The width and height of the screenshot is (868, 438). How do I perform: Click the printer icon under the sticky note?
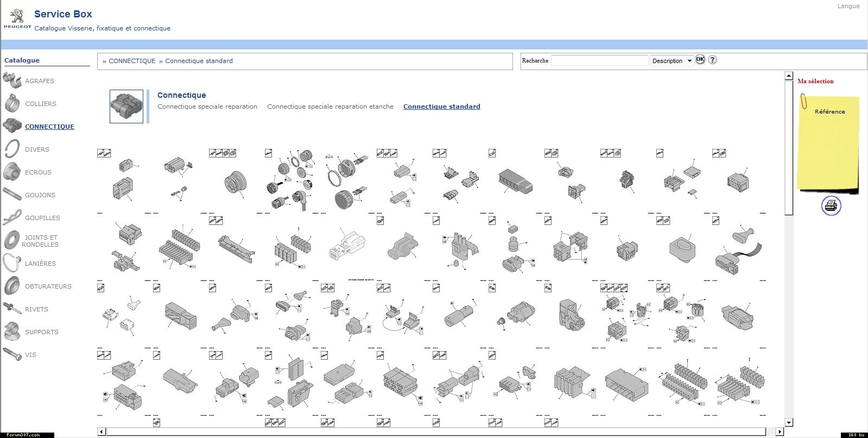(831, 206)
